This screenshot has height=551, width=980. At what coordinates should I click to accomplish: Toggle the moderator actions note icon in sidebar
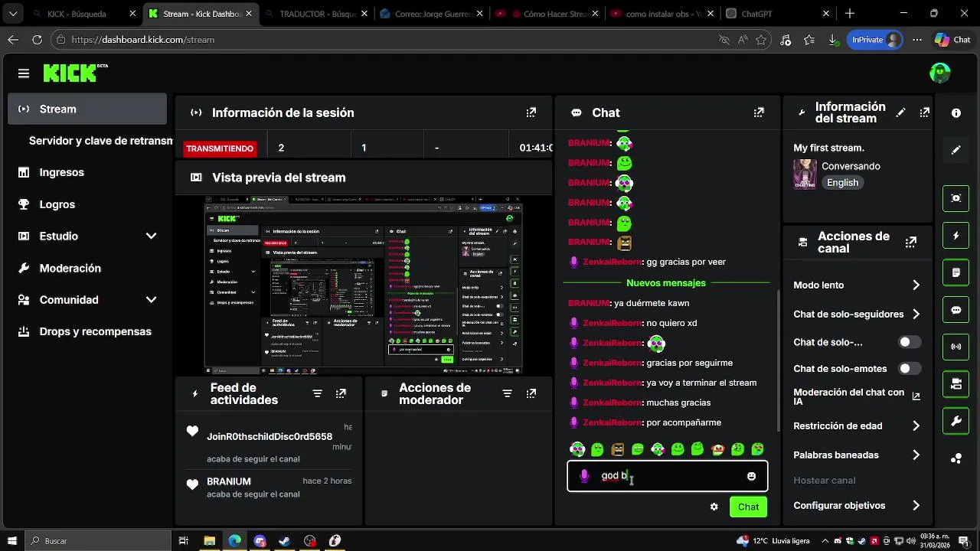coord(956,272)
